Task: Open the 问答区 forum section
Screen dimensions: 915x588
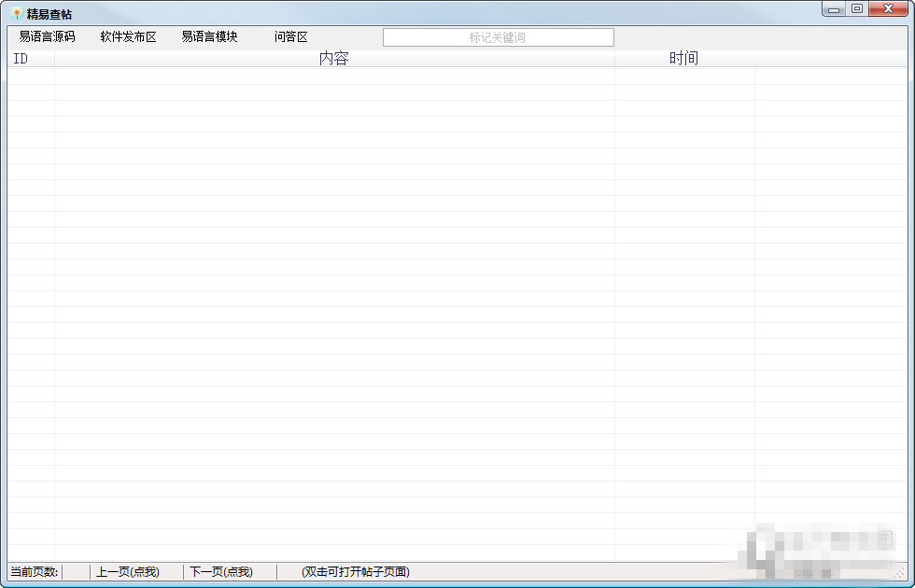Action: coord(289,36)
